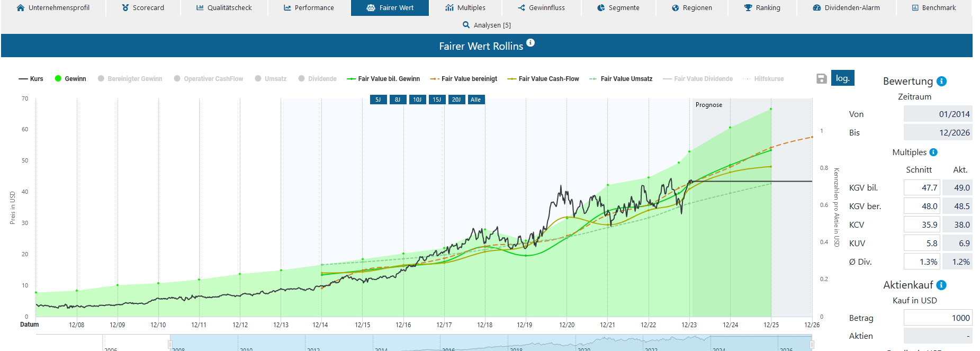
Task: Click the chart icon beside Qualitätscheck
Action: click(200, 8)
